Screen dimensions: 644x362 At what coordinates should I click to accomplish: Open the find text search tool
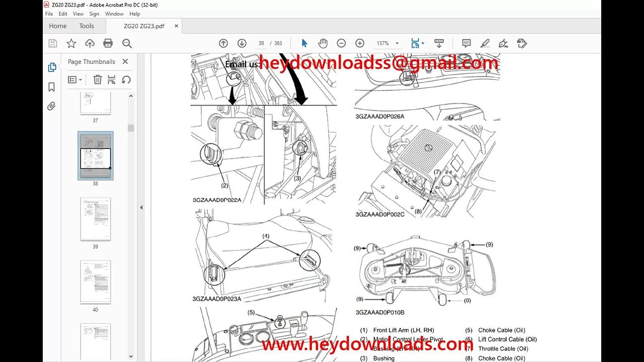point(127,44)
